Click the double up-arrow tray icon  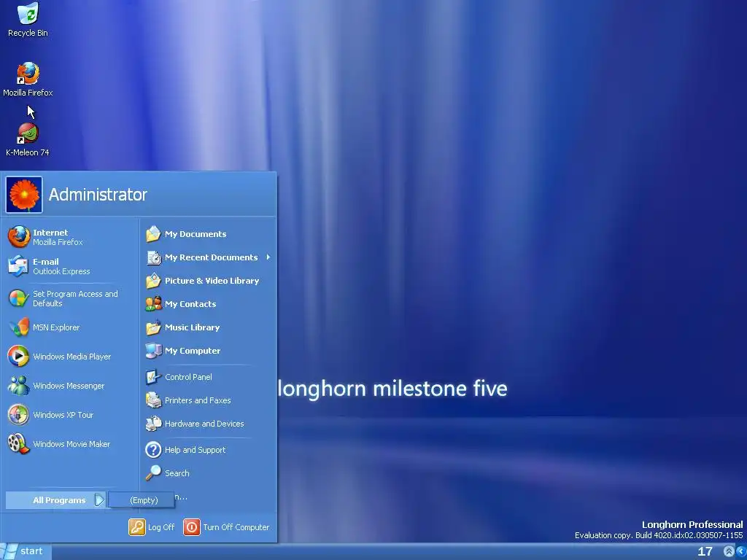pyautogui.click(x=729, y=551)
